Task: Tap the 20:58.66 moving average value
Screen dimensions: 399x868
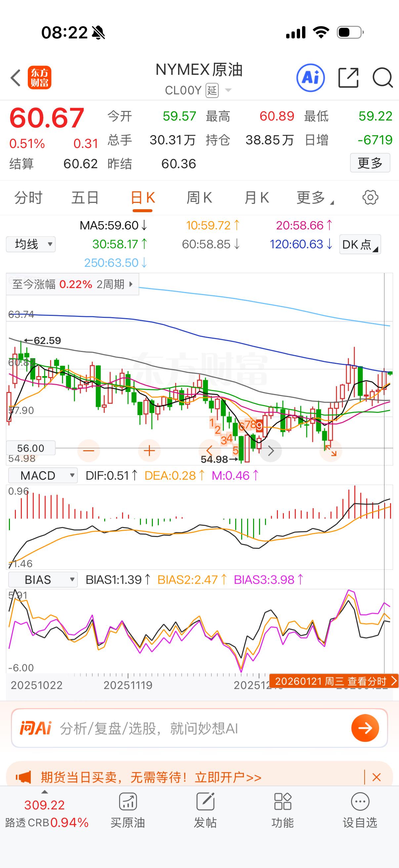Action: point(304,225)
